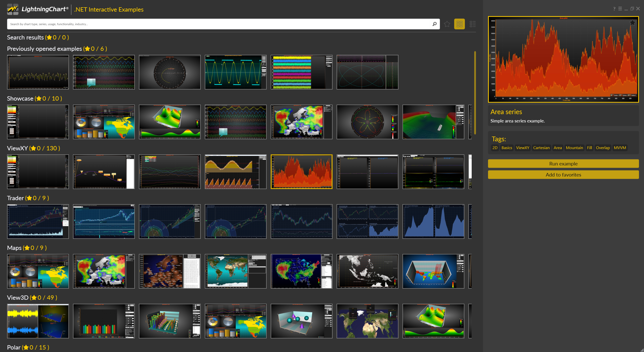Select the Cartesian tag
The image size is (644, 352).
coord(541,148)
